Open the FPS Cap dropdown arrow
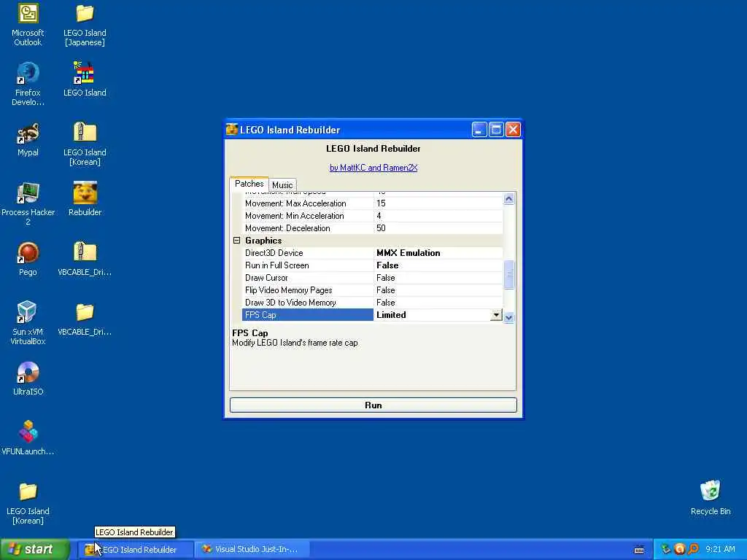This screenshot has height=560, width=747. tap(496, 315)
